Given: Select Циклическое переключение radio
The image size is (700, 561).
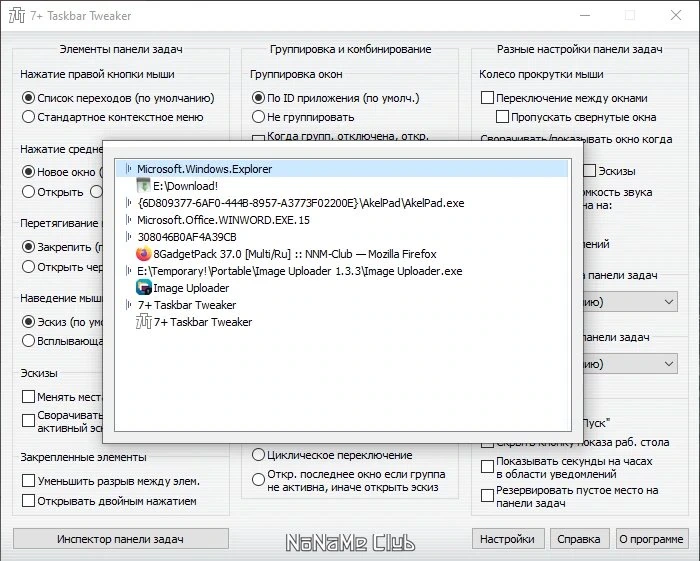Looking at the screenshot, I should 258,455.
